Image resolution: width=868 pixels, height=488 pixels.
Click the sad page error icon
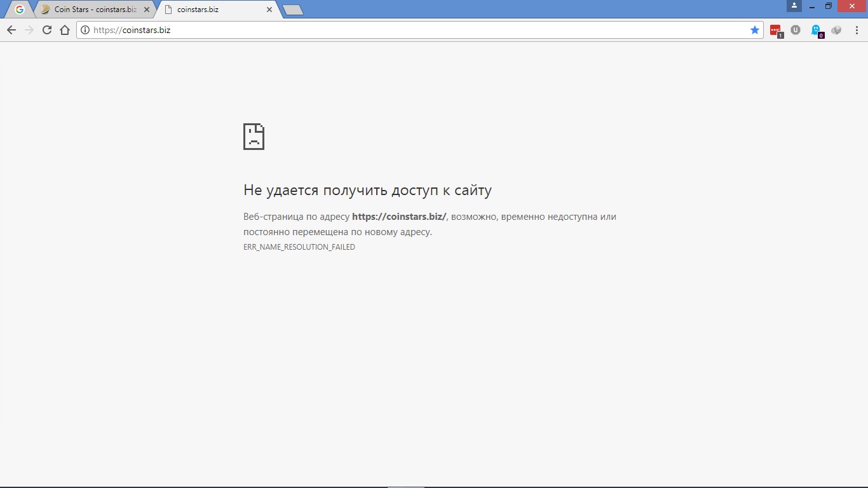pos(254,137)
